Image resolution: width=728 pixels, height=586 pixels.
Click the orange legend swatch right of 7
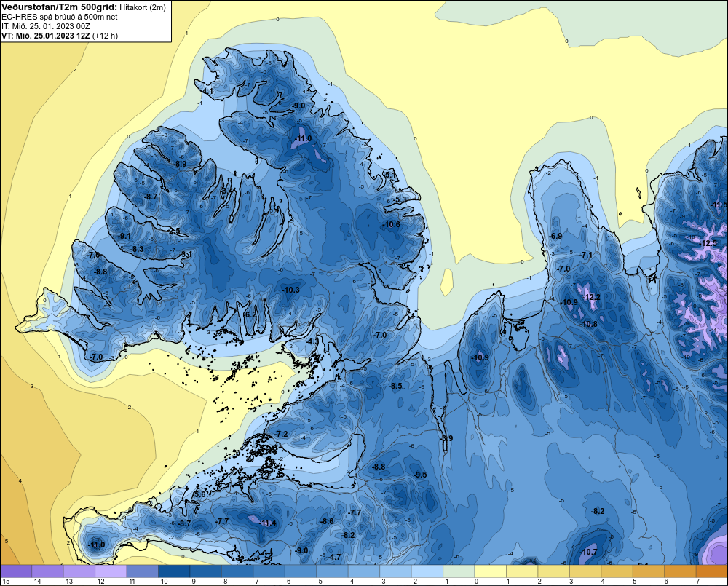pos(711,571)
